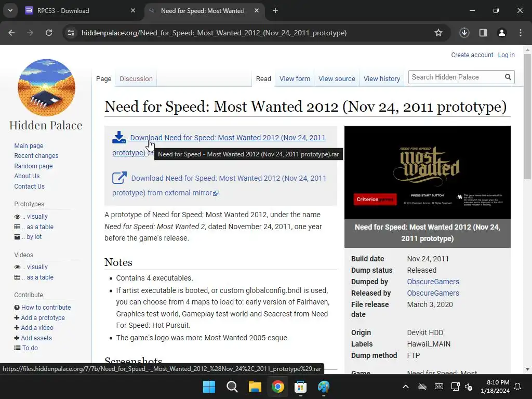Open the Contact Us sidebar link
The width and height of the screenshot is (532, 399).
pos(29,187)
